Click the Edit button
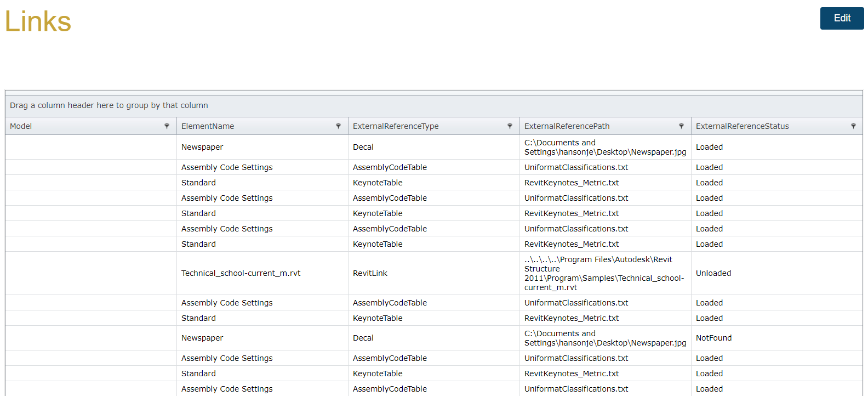The image size is (868, 396). point(842,18)
